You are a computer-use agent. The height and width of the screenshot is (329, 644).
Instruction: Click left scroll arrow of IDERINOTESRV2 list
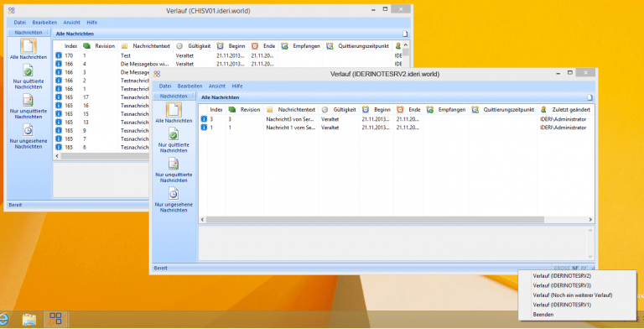tap(202, 220)
